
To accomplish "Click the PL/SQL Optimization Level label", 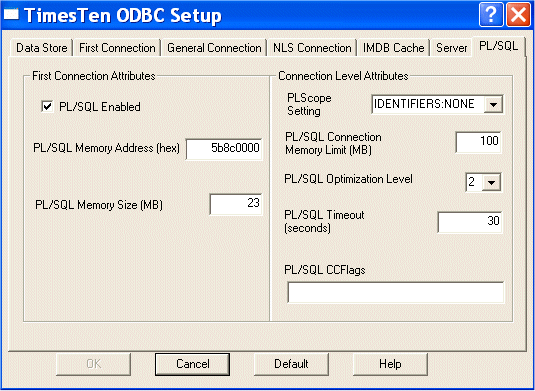I will pyautogui.click(x=348, y=179).
